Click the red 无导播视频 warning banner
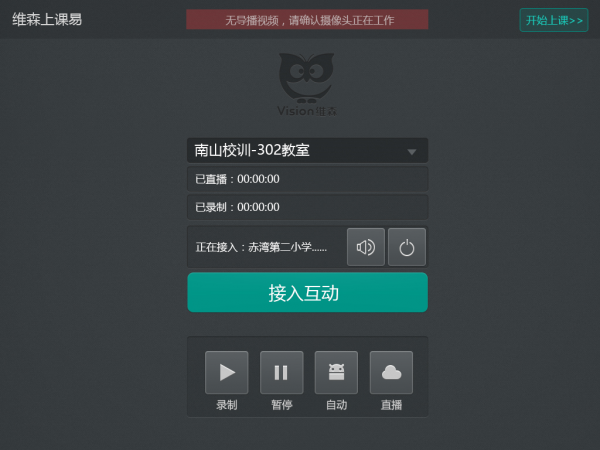Screen dimensions: 600x450 coord(307,20)
